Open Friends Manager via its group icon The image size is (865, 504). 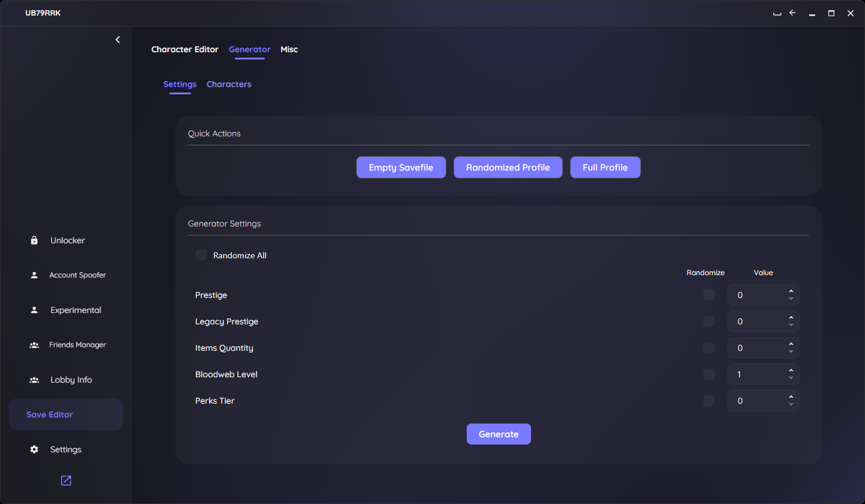click(x=34, y=345)
